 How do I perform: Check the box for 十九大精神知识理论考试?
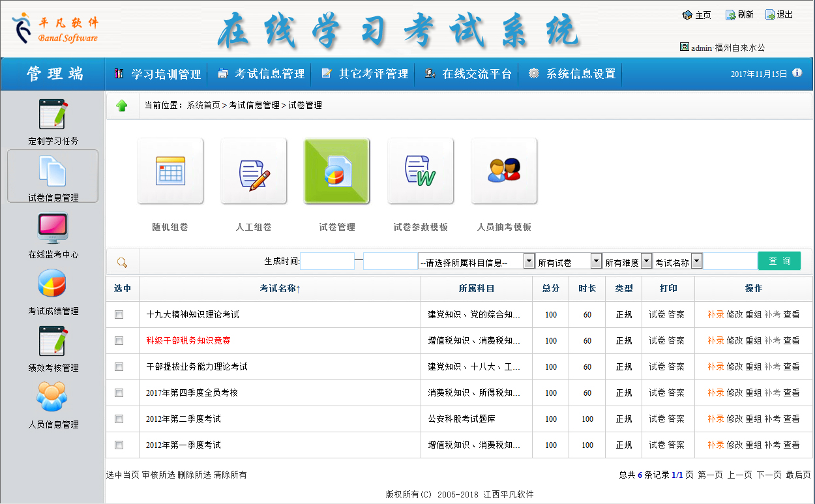coord(119,314)
